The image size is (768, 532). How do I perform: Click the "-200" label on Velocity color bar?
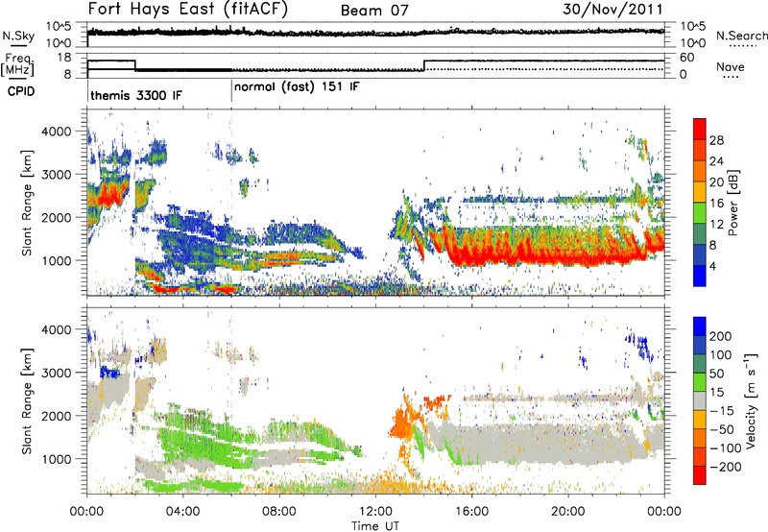tap(724, 467)
